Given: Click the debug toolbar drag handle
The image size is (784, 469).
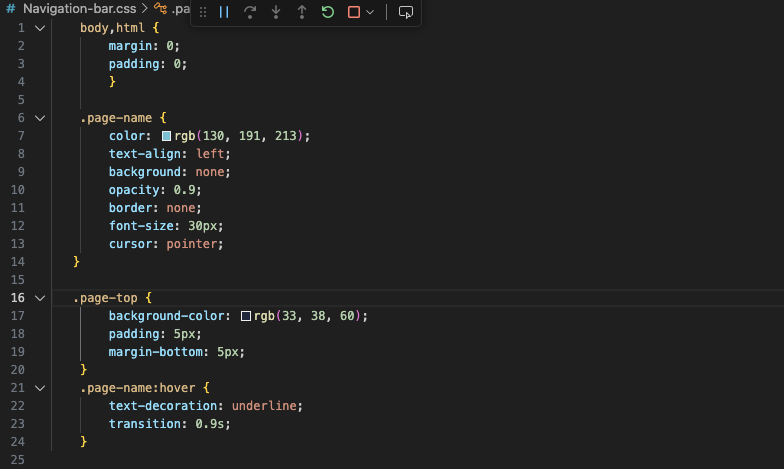Looking at the screenshot, I should pyautogui.click(x=203, y=12).
